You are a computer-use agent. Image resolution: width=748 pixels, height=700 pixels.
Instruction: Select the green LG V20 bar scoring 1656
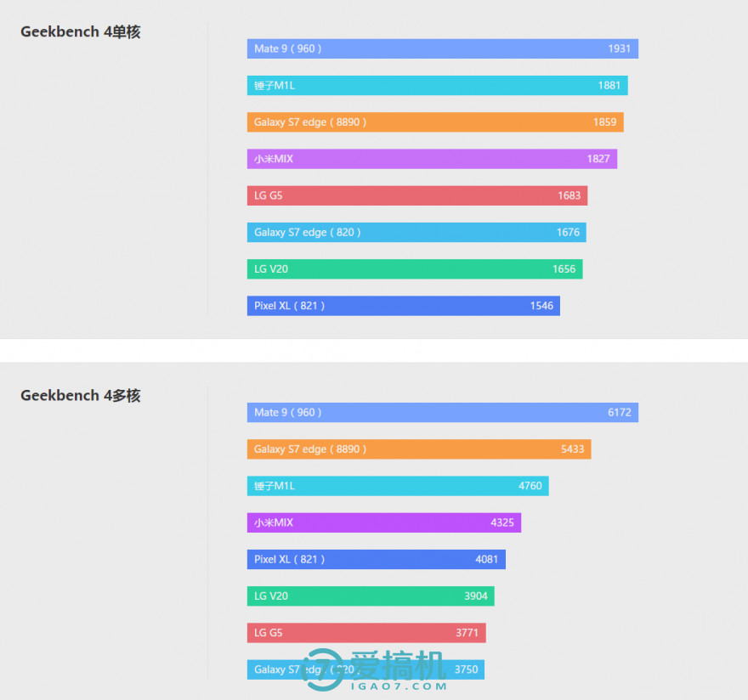tap(414, 269)
